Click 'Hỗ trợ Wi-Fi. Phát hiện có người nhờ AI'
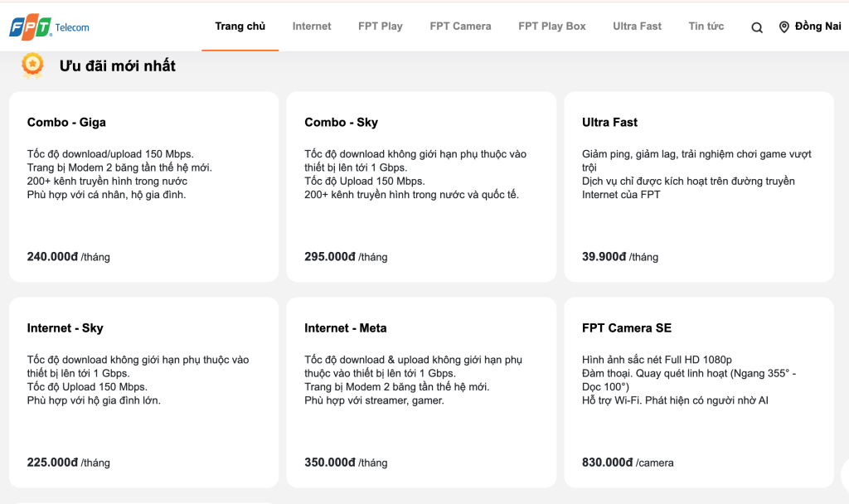Image resolution: width=849 pixels, height=504 pixels. [x=675, y=400]
